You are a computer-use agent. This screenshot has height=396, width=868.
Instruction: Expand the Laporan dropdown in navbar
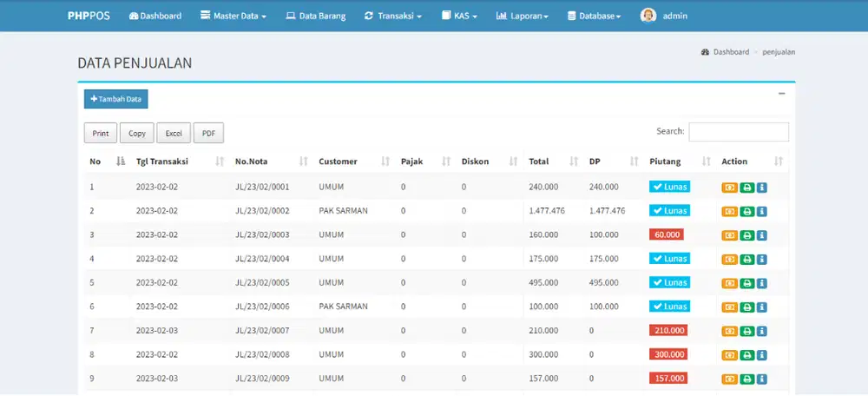[522, 16]
